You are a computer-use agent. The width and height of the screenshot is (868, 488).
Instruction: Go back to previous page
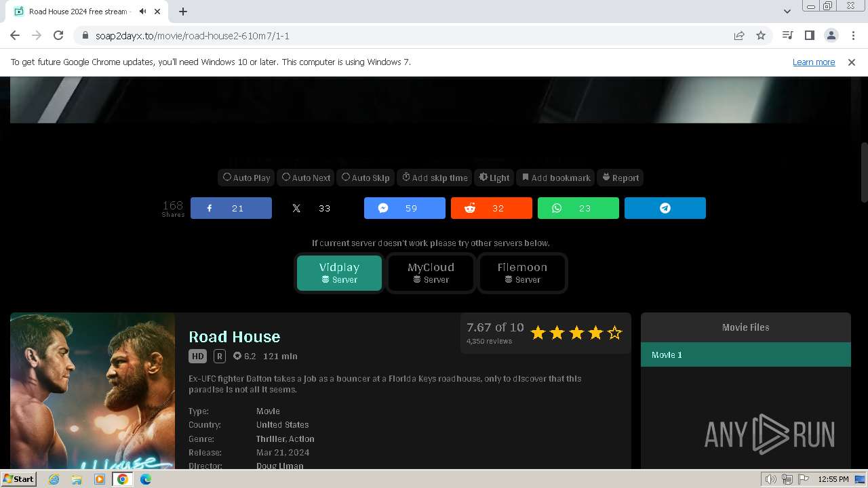coord(15,35)
